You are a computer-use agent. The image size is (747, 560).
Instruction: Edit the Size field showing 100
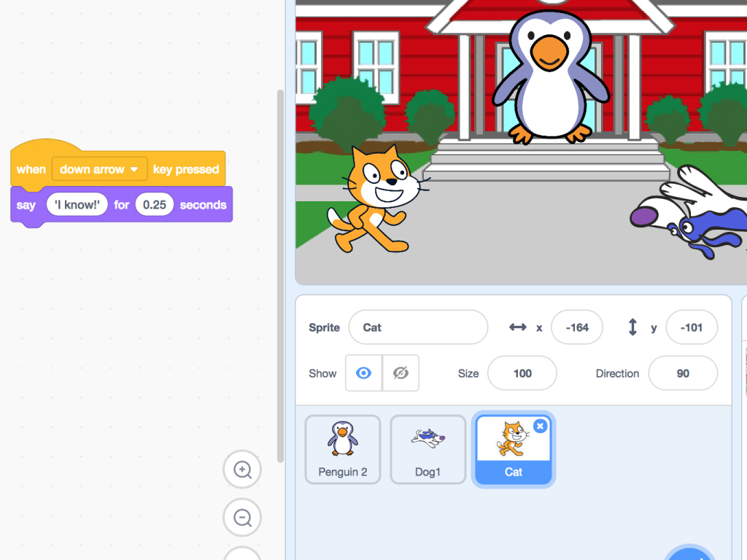pos(522,373)
